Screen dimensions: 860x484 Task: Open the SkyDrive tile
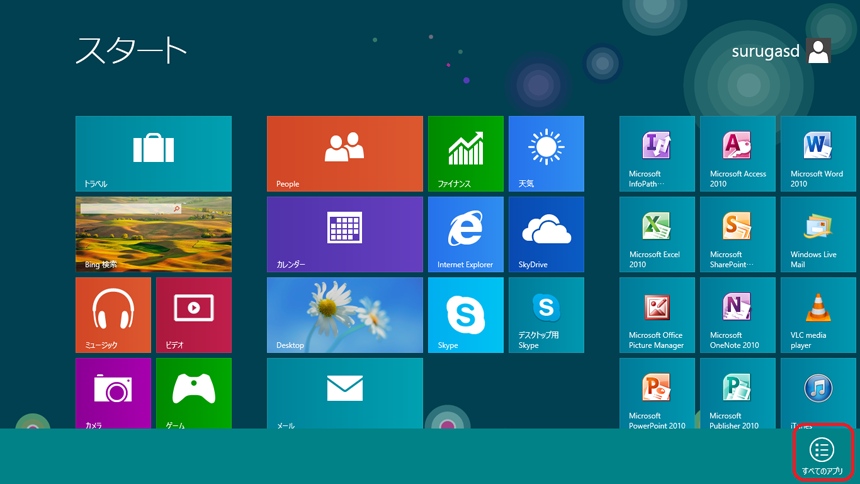546,234
